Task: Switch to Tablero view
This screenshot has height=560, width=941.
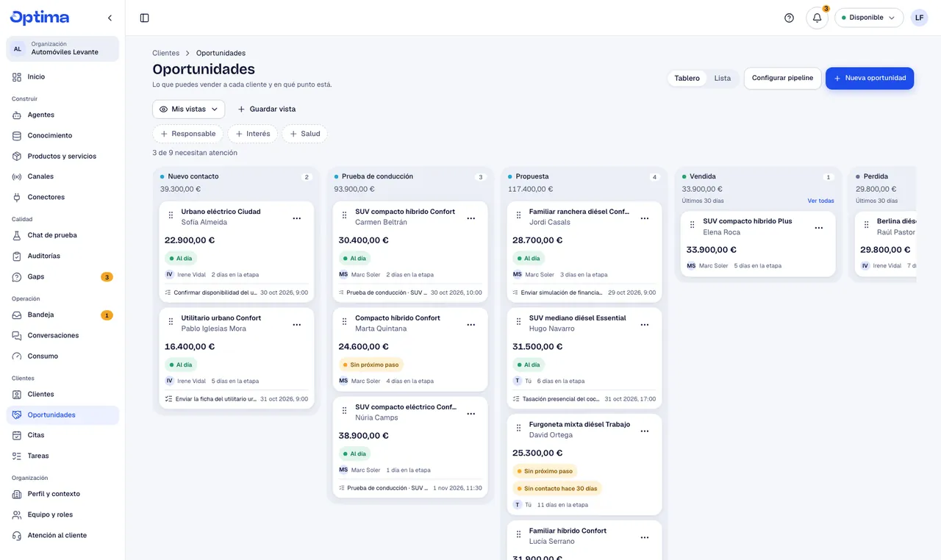Action: click(x=687, y=78)
